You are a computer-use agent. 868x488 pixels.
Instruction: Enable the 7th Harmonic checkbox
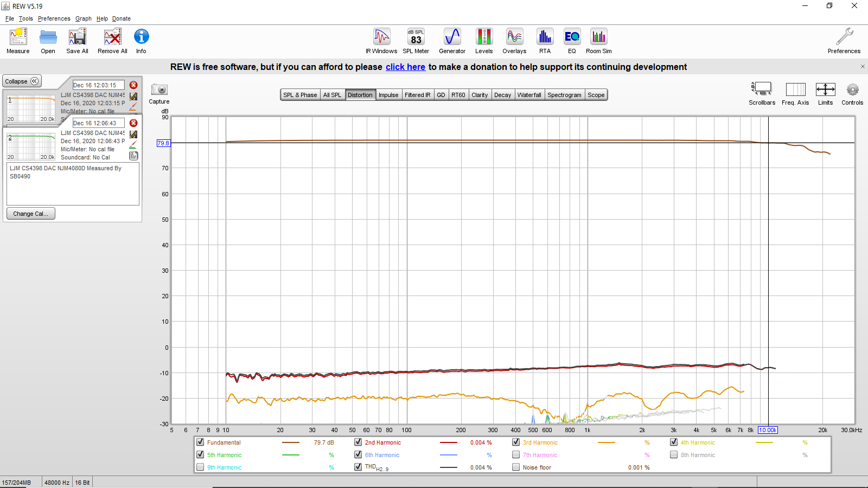(516, 455)
